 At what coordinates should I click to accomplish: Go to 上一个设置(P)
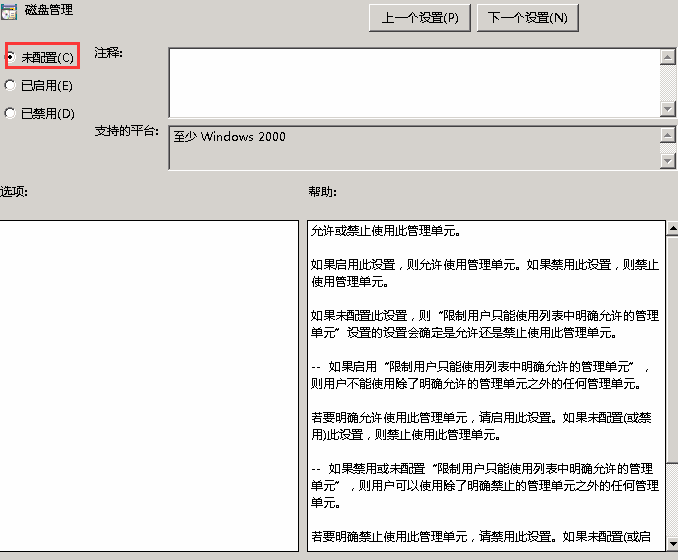point(420,18)
